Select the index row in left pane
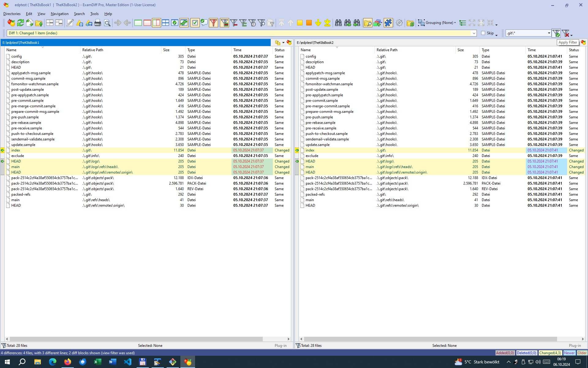Screen dimensions: 588x368 (148, 150)
